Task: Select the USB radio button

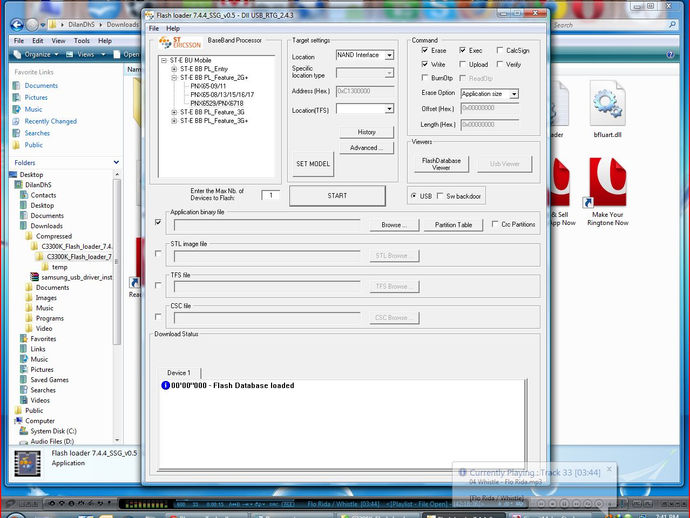Action: tap(414, 196)
